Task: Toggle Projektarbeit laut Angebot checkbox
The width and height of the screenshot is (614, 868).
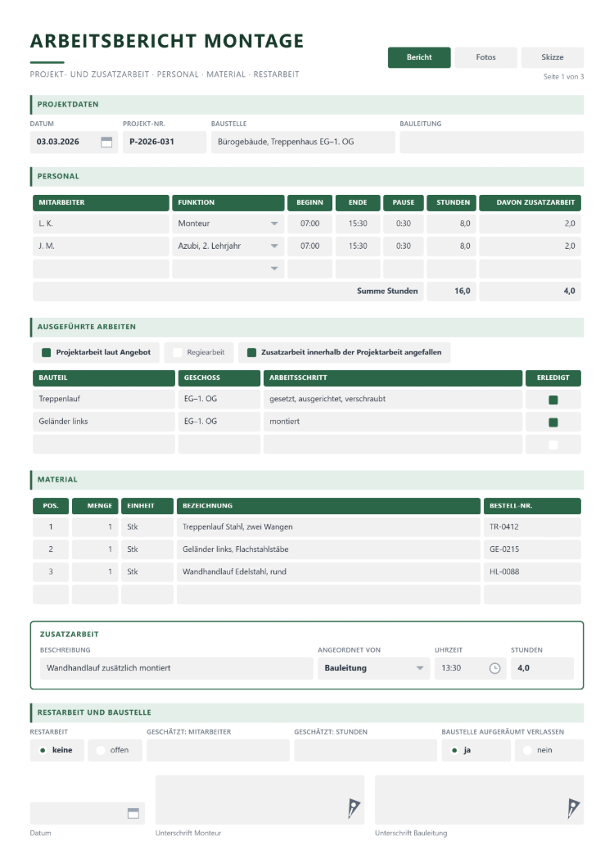Action: (x=47, y=353)
